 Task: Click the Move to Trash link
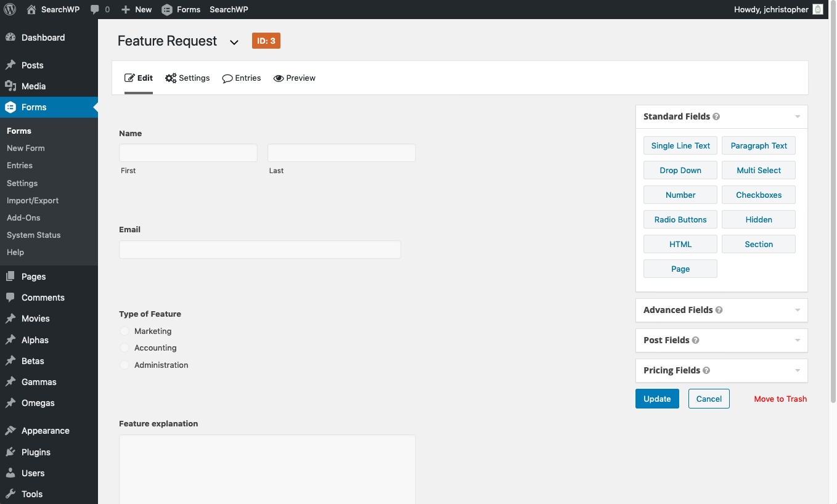click(x=780, y=399)
